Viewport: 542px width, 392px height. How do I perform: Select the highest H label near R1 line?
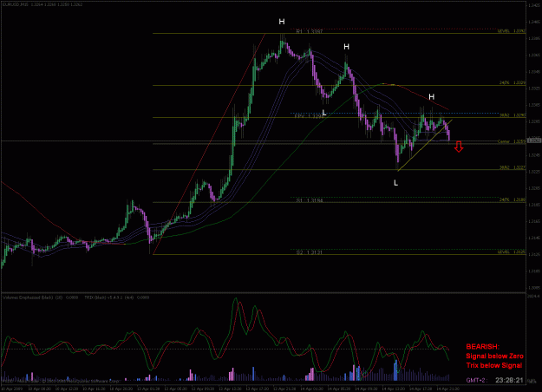pyautogui.click(x=282, y=22)
